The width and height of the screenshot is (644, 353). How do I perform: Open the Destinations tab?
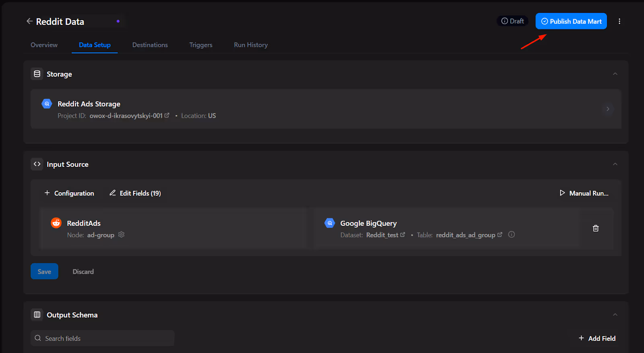tap(150, 45)
